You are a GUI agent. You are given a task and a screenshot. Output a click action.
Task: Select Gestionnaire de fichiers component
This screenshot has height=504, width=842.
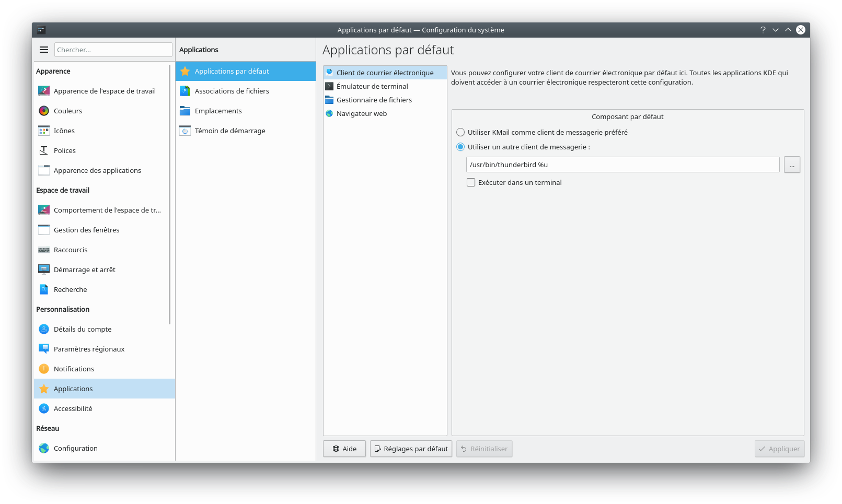point(374,100)
